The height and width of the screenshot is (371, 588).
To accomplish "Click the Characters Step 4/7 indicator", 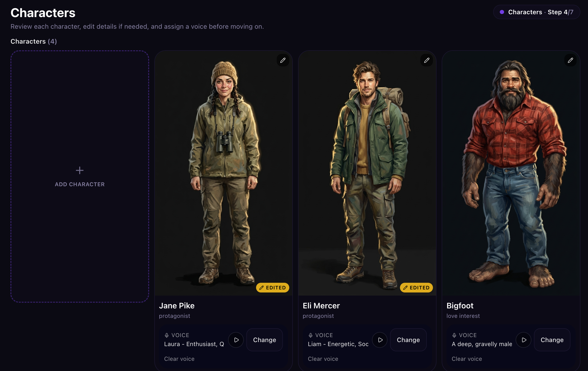I will pyautogui.click(x=537, y=12).
